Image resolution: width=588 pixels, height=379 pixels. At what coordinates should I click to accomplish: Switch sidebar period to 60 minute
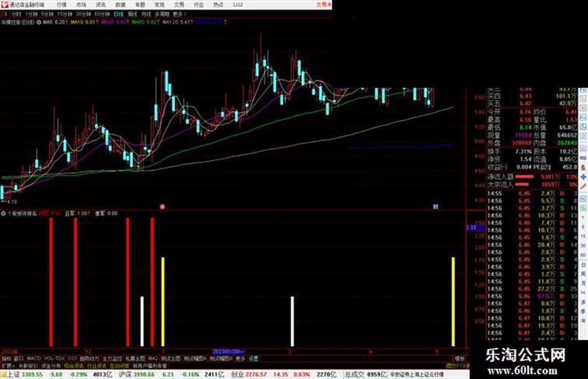click(x=583, y=256)
